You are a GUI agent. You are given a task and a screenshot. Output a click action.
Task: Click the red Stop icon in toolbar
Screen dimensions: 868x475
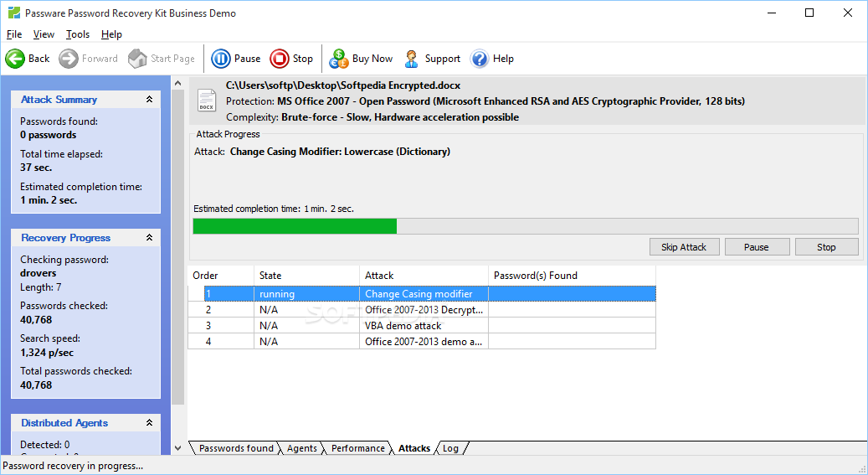tap(280, 58)
